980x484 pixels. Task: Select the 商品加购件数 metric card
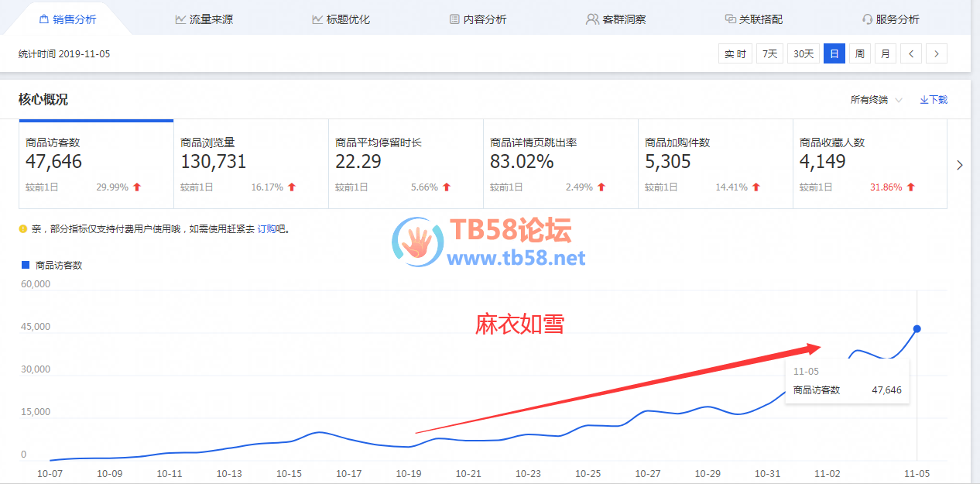point(714,164)
